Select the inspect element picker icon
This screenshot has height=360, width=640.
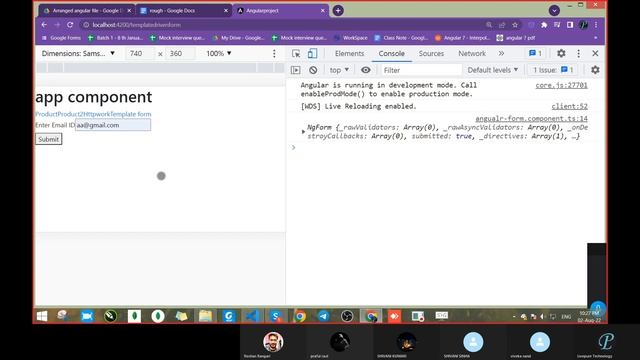tap(296, 53)
